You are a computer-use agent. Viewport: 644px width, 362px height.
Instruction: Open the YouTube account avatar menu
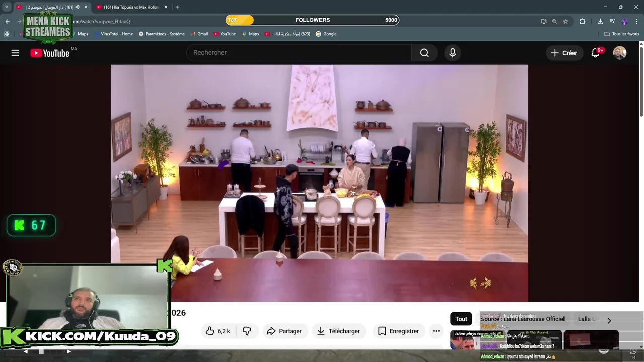coord(620,53)
